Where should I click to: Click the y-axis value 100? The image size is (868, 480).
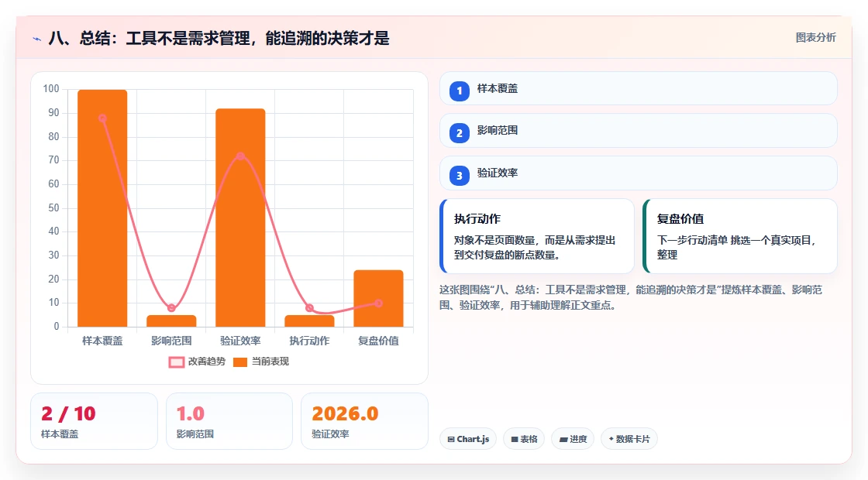[51, 89]
